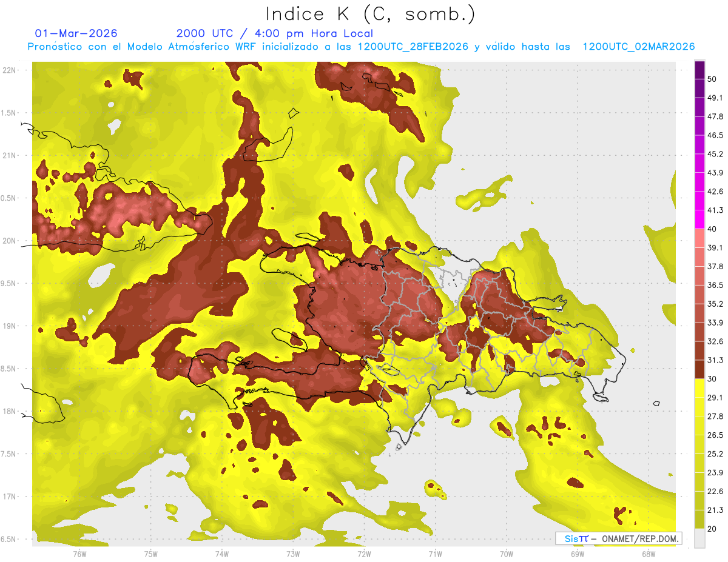Click the 68W longitude axis label
Image resolution: width=728 pixels, height=562 pixels.
point(649,554)
